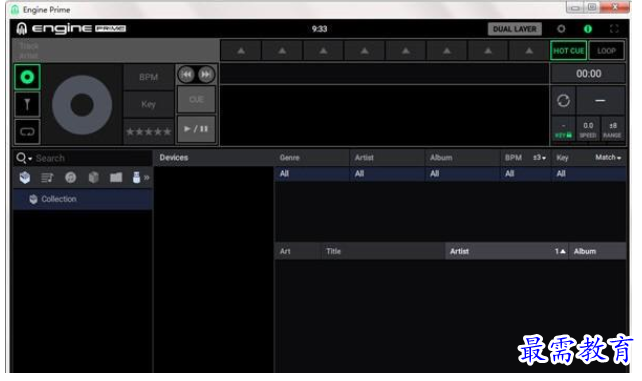Sort track list by Art column
Screen dimensions: 642x381
click(x=298, y=251)
